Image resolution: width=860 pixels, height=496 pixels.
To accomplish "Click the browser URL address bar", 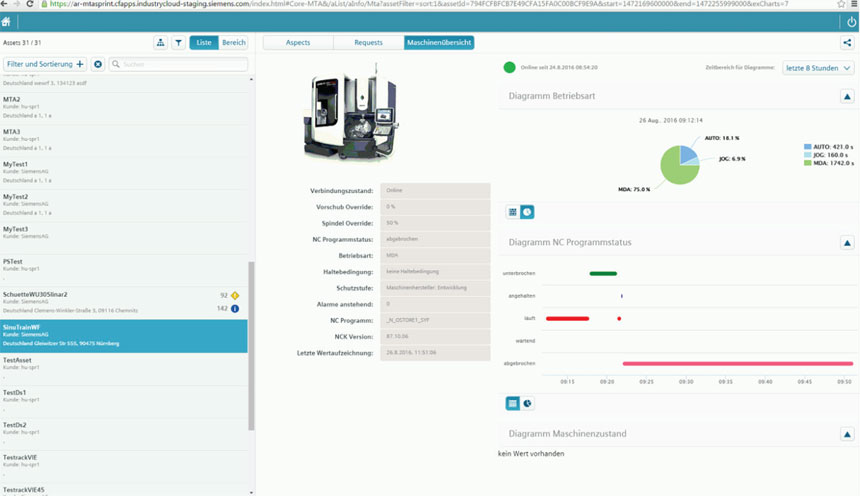I will point(439,4).
